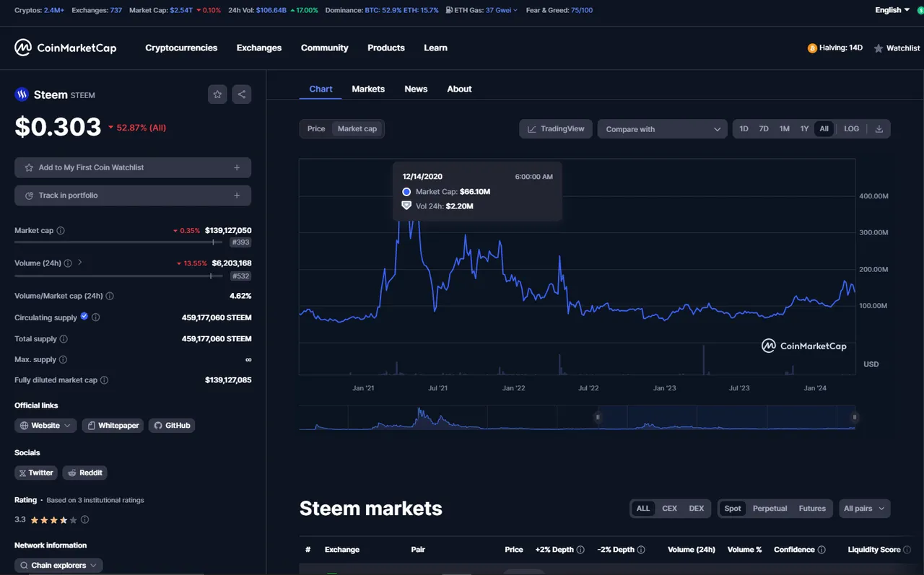
Task: Click Rating info icon
Action: 85,519
